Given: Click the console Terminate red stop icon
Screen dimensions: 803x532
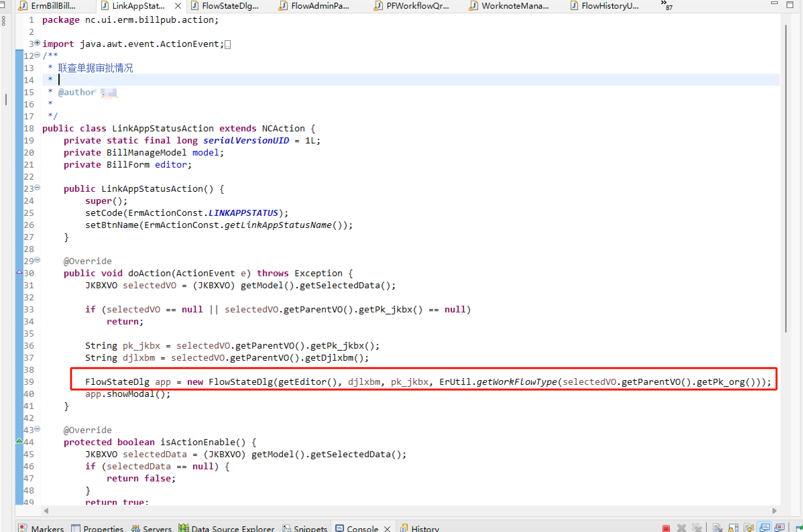Looking at the screenshot, I should pos(666,528).
